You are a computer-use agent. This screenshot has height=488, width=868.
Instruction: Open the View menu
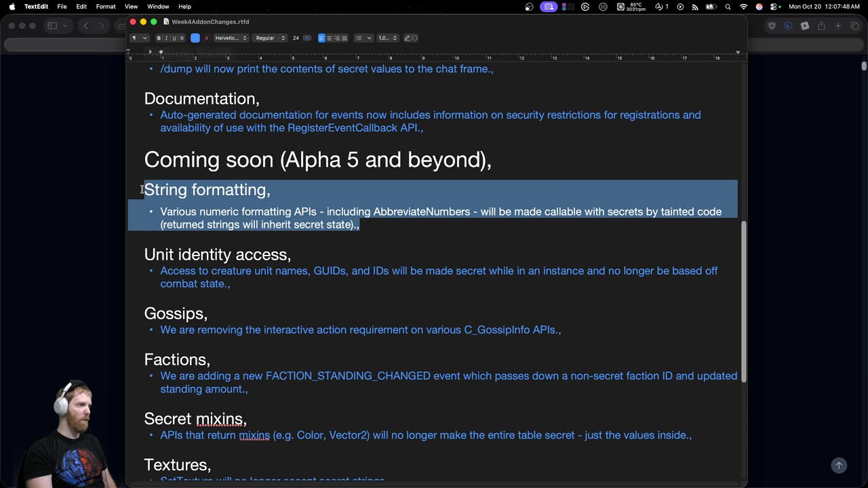131,6
